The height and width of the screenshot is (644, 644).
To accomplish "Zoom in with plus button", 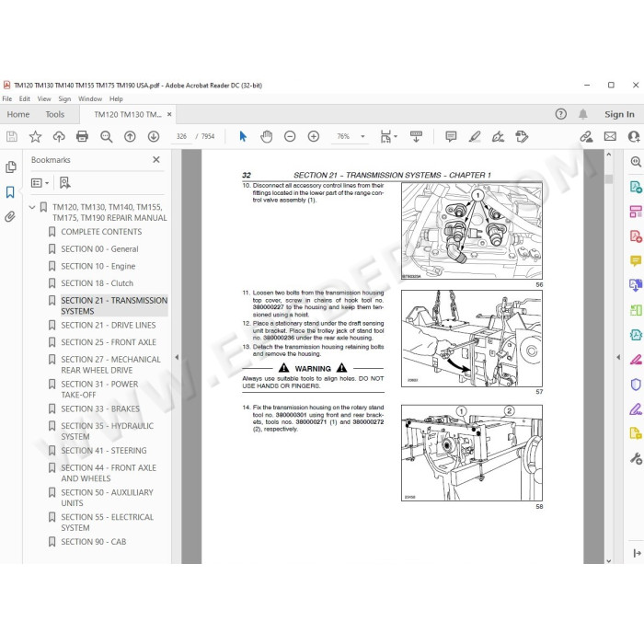I will [314, 136].
